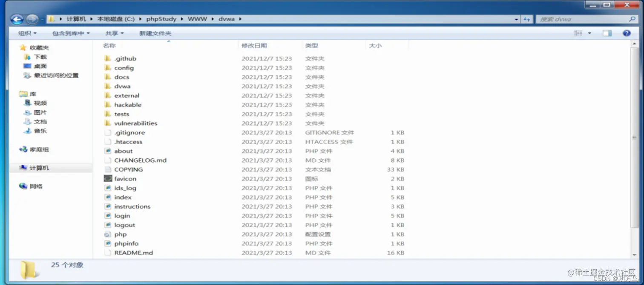Select 家庭组 homegroup in the sidebar
Screen dimensions: 644x285
(x=39, y=149)
